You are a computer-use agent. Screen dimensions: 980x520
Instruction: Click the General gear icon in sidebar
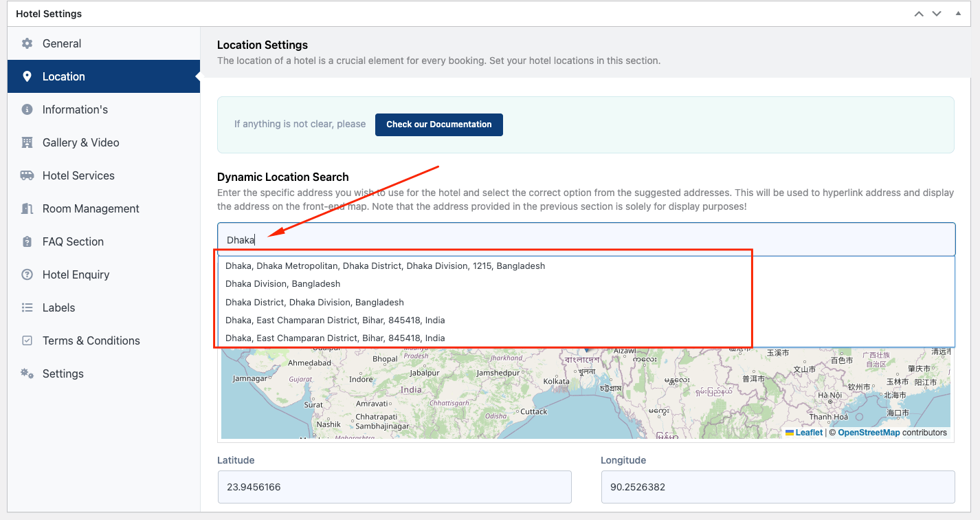(x=27, y=43)
